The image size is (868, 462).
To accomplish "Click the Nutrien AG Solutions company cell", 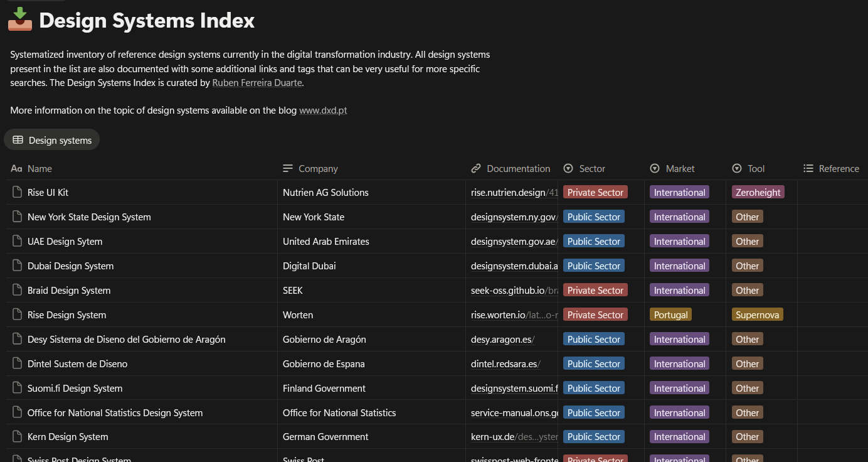I will (371, 192).
